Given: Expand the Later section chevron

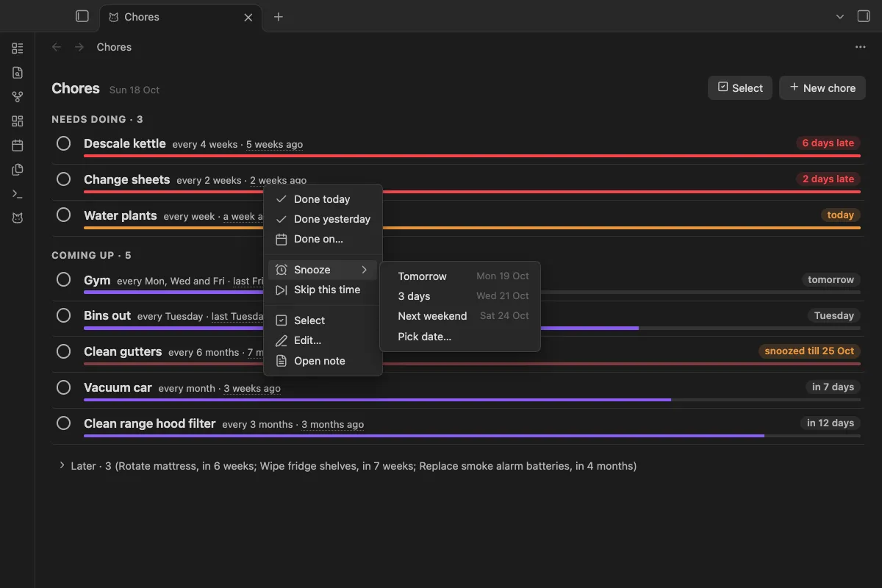Looking at the screenshot, I should pos(62,465).
